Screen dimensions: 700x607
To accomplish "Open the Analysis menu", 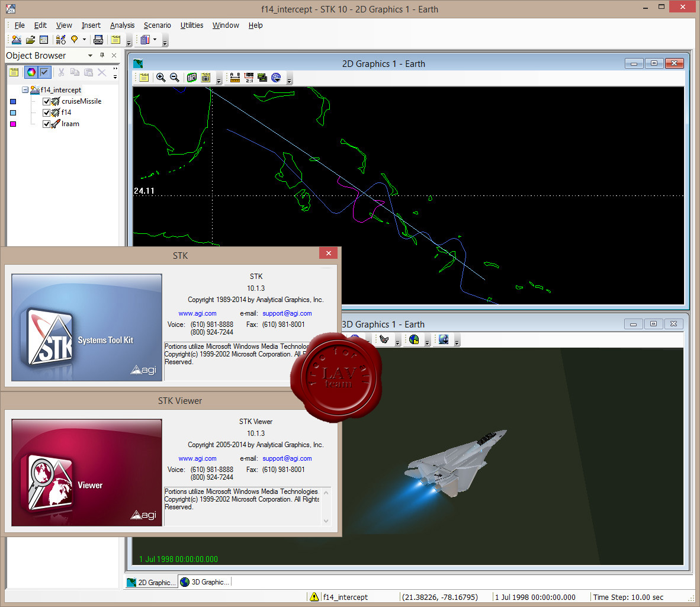I will point(123,25).
